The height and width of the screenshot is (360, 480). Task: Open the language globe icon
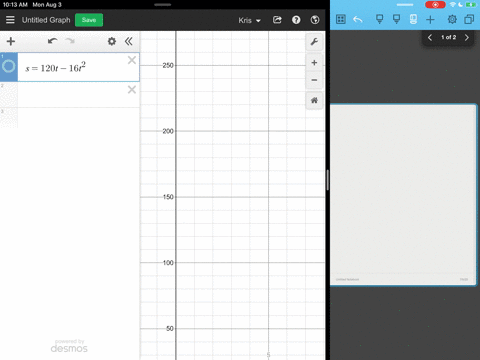click(x=315, y=20)
